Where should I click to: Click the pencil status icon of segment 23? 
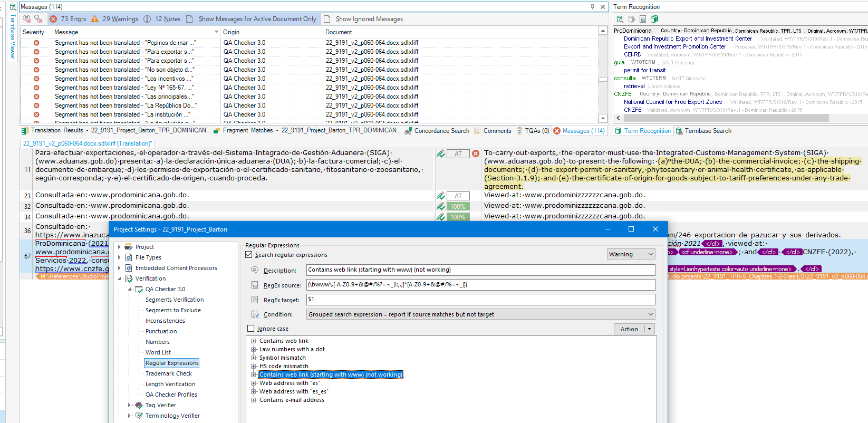coord(440,196)
